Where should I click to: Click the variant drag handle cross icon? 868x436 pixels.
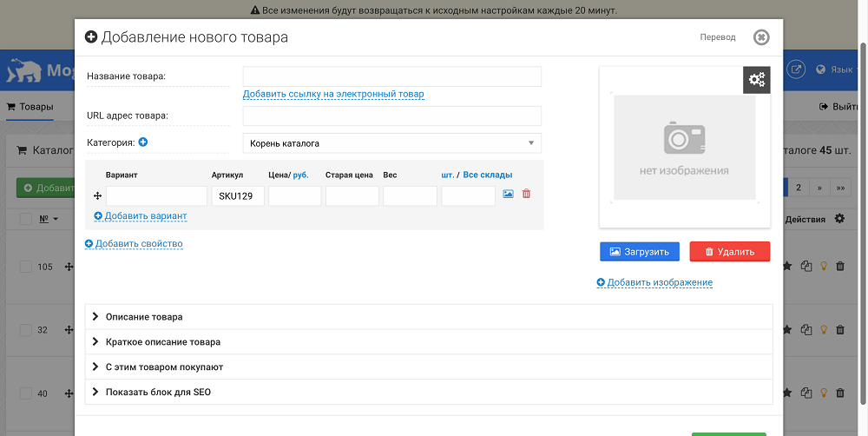coord(98,196)
